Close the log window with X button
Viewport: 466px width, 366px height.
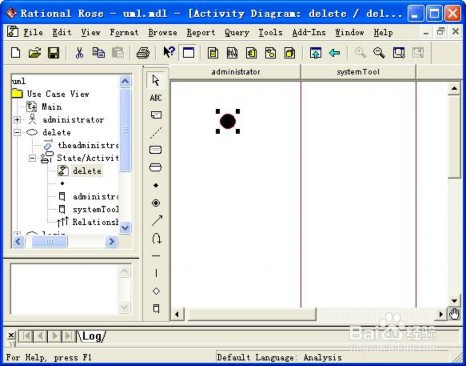(x=11, y=335)
